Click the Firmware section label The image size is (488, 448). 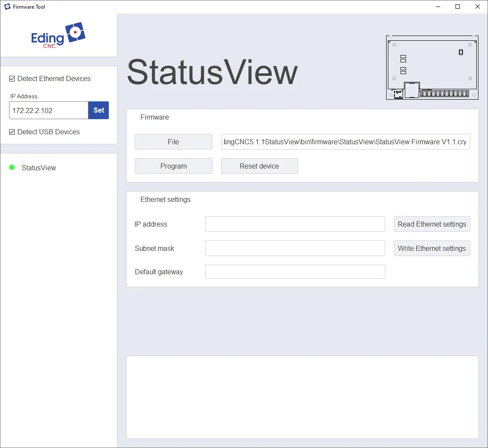pyautogui.click(x=155, y=117)
